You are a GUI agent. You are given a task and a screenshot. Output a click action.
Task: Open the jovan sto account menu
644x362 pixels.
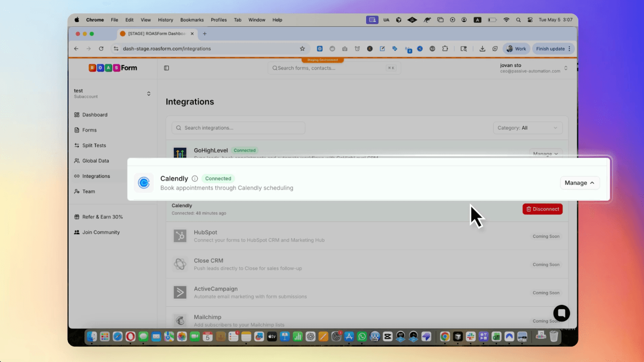click(x=533, y=68)
